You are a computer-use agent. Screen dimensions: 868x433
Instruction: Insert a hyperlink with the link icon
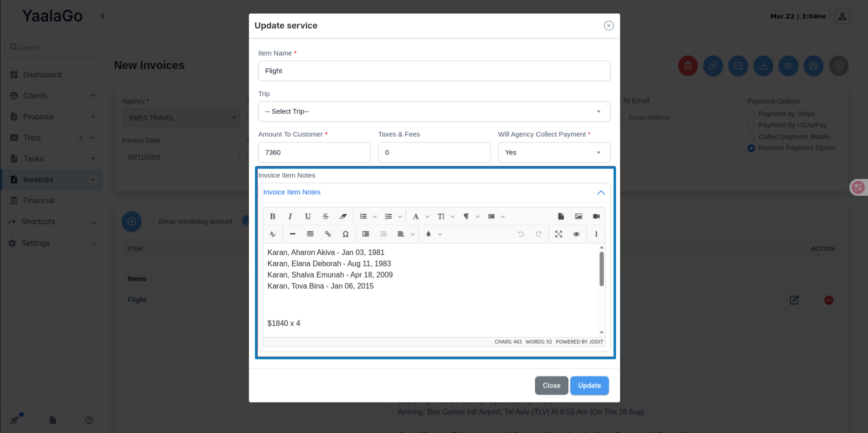328,234
